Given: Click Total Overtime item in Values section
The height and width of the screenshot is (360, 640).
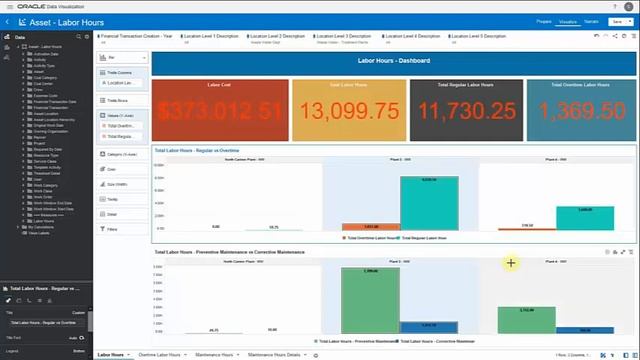Looking at the screenshot, I should point(121,126).
